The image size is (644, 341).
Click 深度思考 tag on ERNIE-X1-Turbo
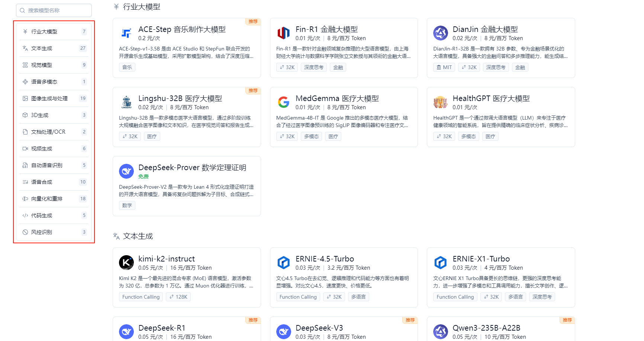(x=542, y=297)
